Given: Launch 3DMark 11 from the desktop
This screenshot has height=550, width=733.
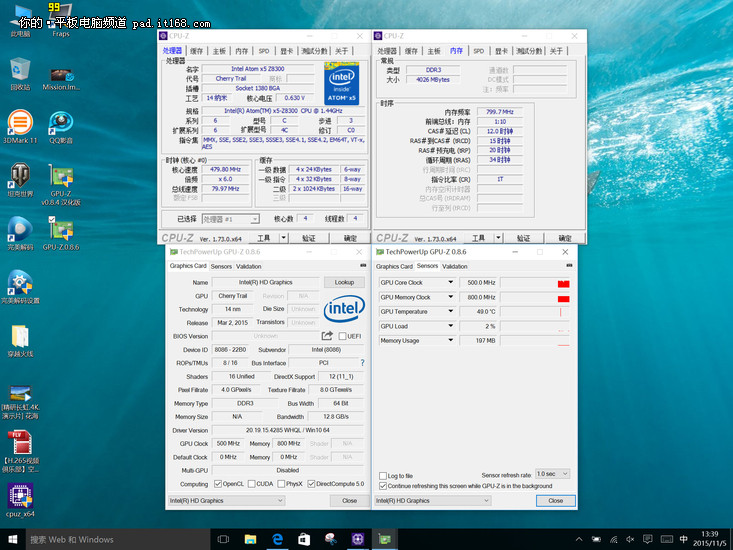Looking at the screenshot, I should tap(20, 127).
